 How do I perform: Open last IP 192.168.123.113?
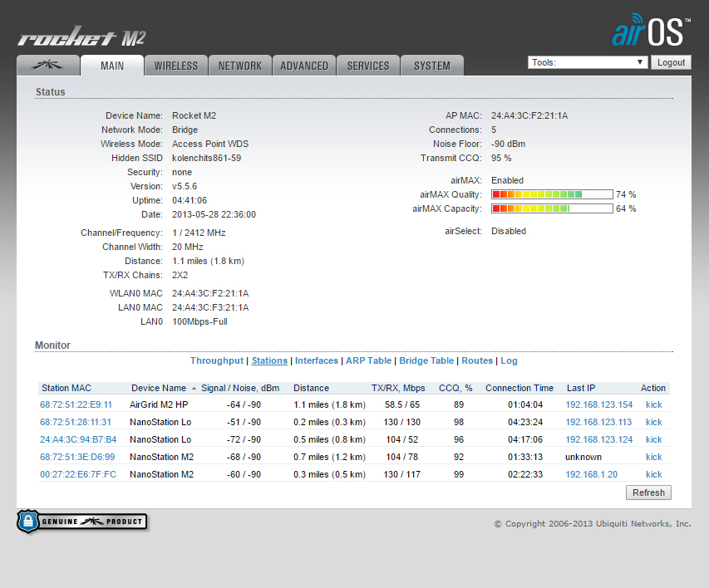[598, 422]
